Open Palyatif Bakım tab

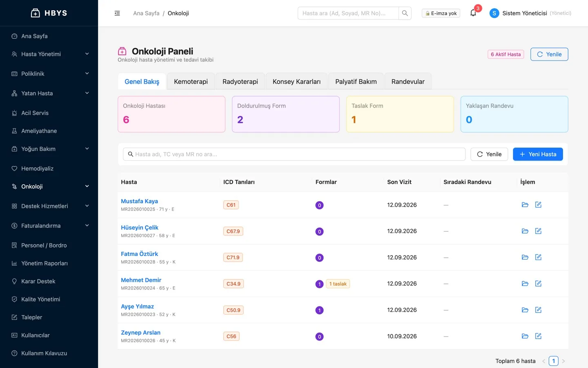[356, 81]
